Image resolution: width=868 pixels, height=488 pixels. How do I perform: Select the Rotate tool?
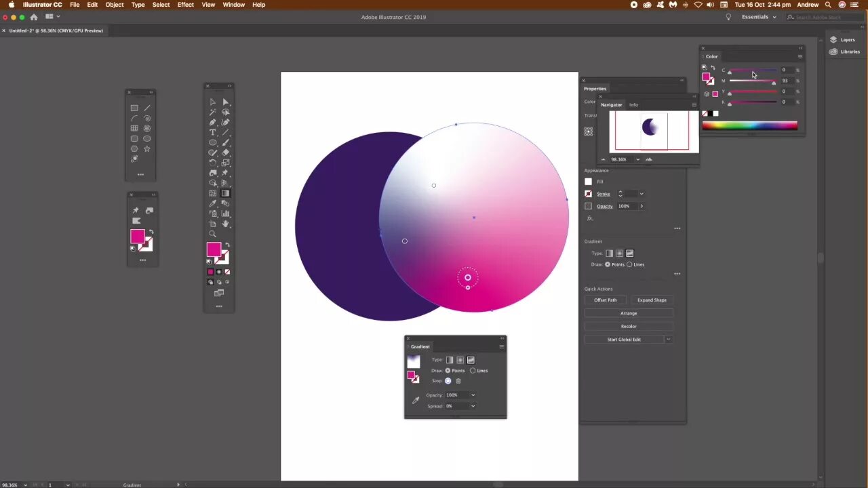pos(212,163)
